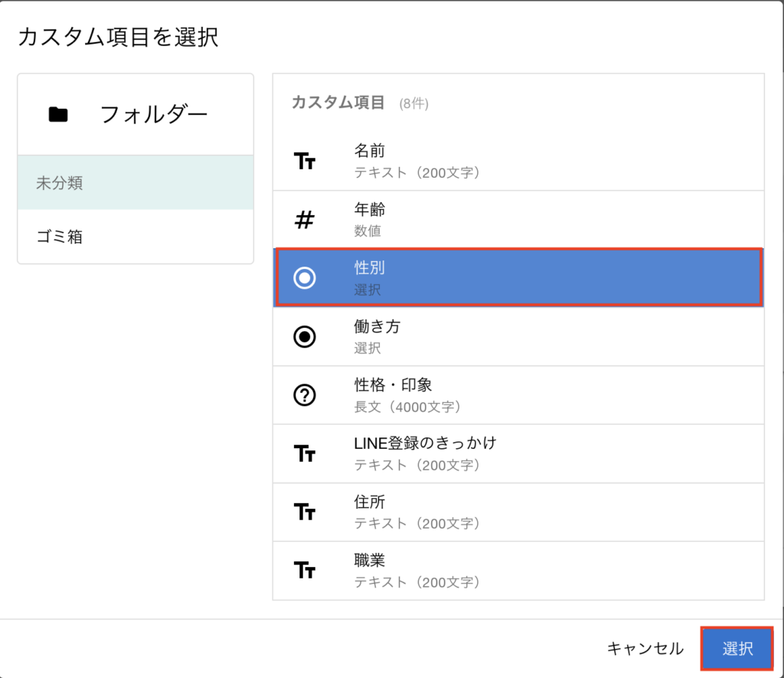Choose the 働き方 selection field

click(518, 336)
